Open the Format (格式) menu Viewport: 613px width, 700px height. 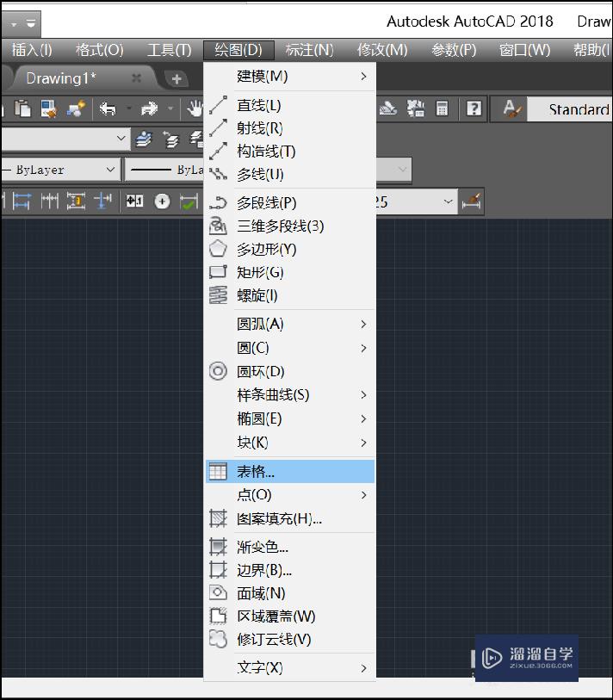coord(100,50)
